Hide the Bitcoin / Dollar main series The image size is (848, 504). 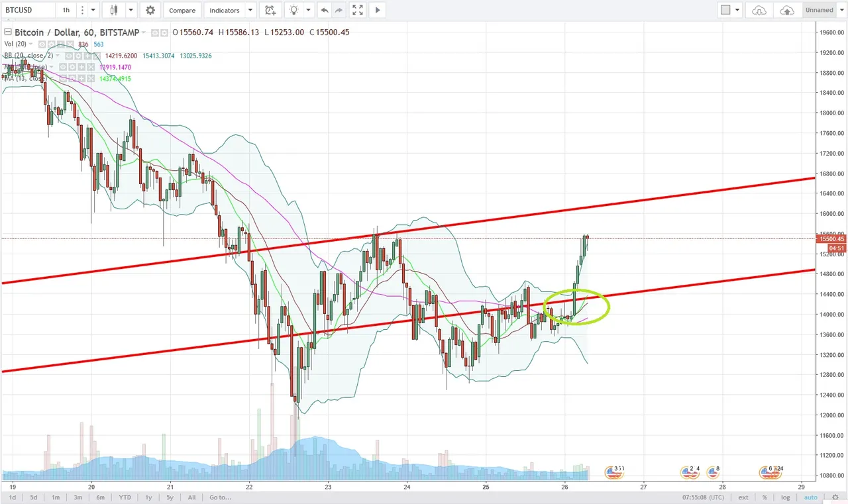[x=154, y=32]
